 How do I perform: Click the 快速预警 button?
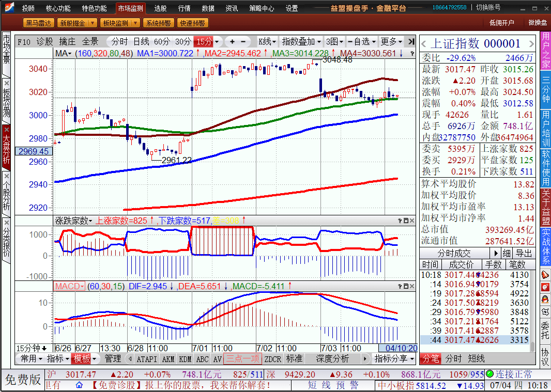tap(193, 23)
